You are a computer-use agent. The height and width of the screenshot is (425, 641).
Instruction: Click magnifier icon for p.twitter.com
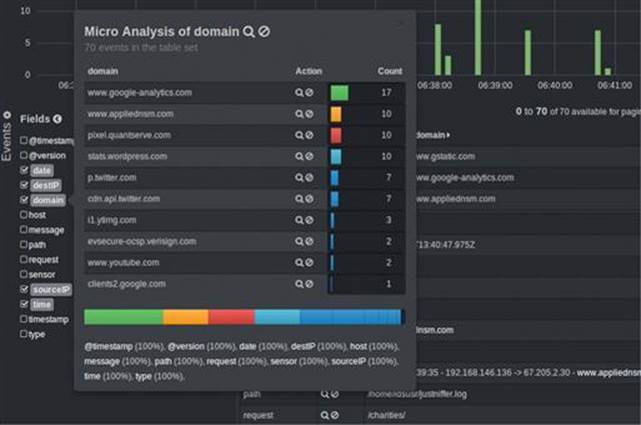click(x=299, y=177)
